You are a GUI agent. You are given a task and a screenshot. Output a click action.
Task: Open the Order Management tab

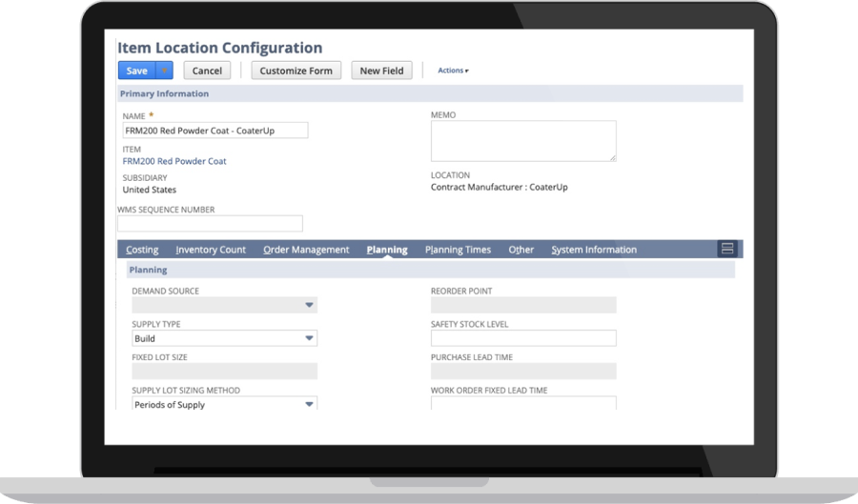[306, 250]
